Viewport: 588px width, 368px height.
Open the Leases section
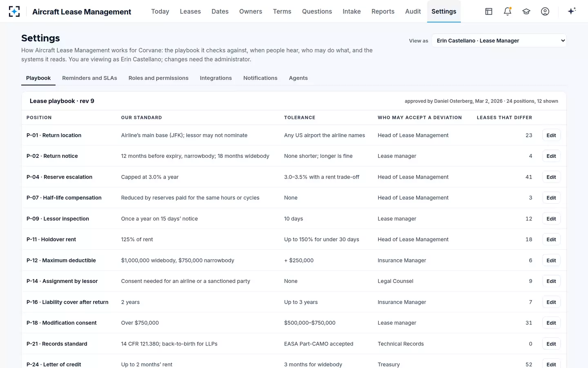(190, 11)
